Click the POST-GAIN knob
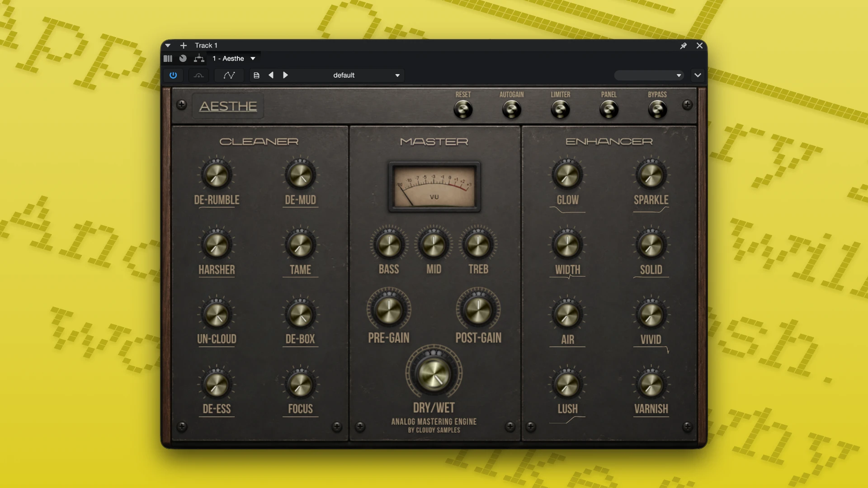The height and width of the screenshot is (488, 868). (x=478, y=310)
